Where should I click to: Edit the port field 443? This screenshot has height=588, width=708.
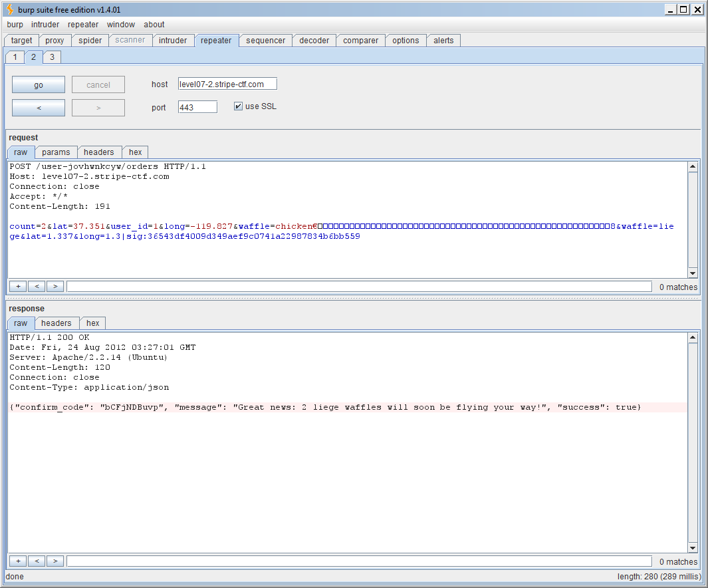(x=197, y=107)
